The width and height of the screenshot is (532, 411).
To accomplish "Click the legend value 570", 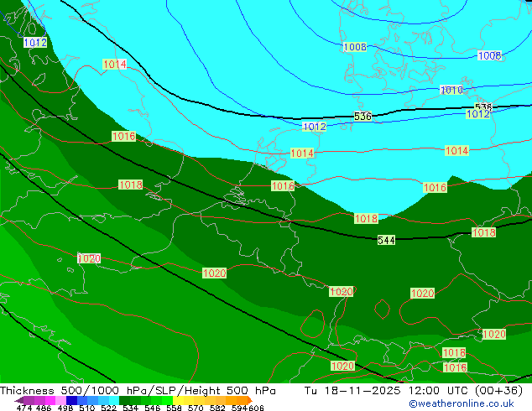I will [x=196, y=408].
